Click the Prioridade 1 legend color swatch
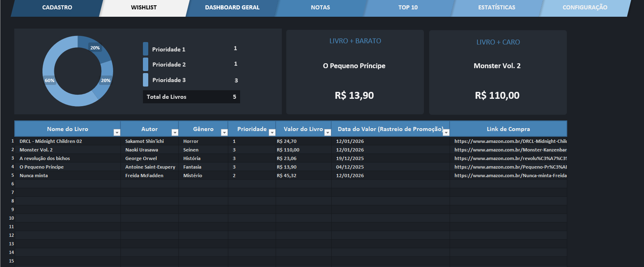Image resolution: width=644 pixels, height=267 pixels. click(145, 49)
